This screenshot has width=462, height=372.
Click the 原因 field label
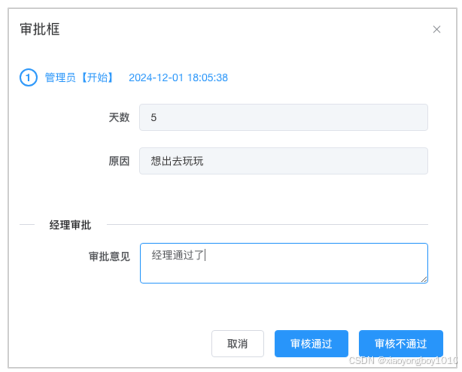(119, 161)
